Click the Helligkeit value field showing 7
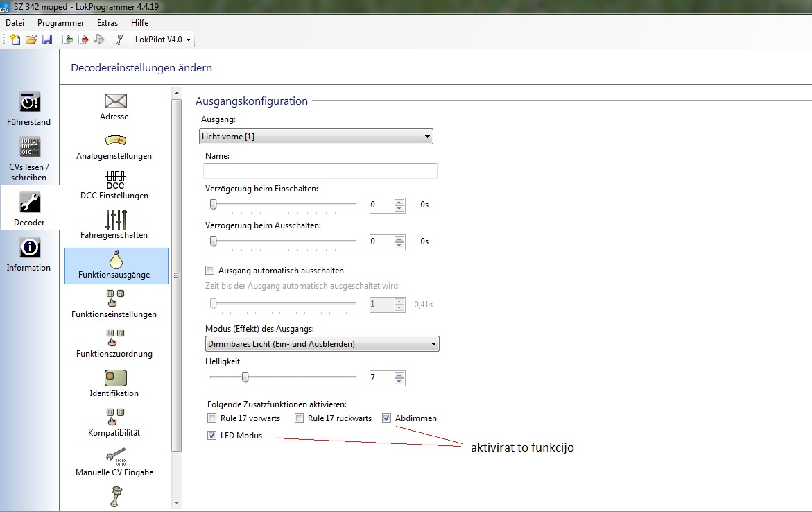Screen dimensions: 812x512 pyautogui.click(x=381, y=378)
